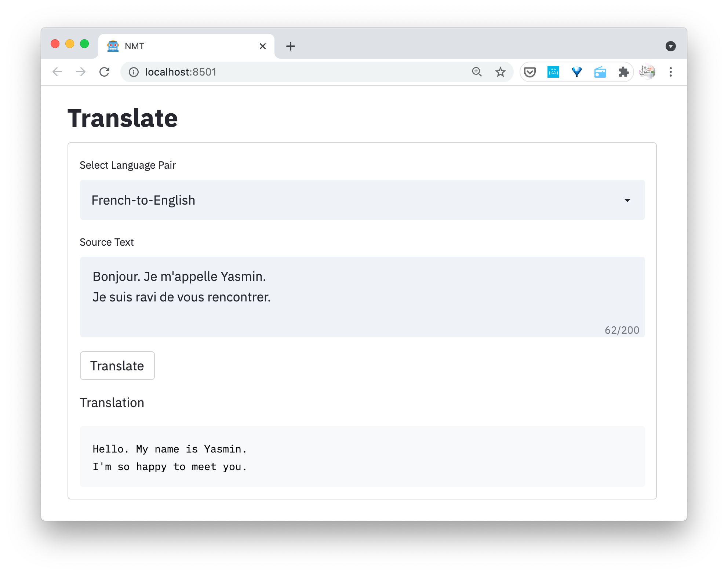Screen dimensions: 728x575
Task: Open the tab search dropdown arrow
Action: coord(671,46)
